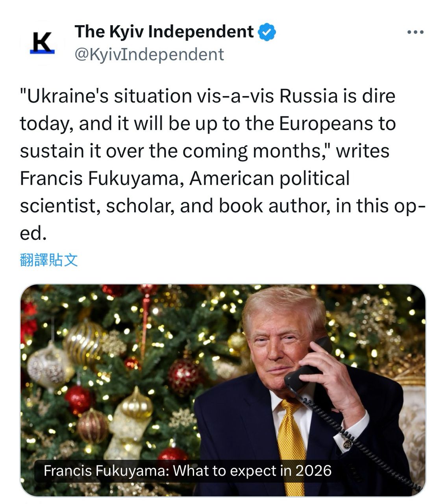
Task: Click the sparkly red ornament beside the man
Action: coord(185,376)
